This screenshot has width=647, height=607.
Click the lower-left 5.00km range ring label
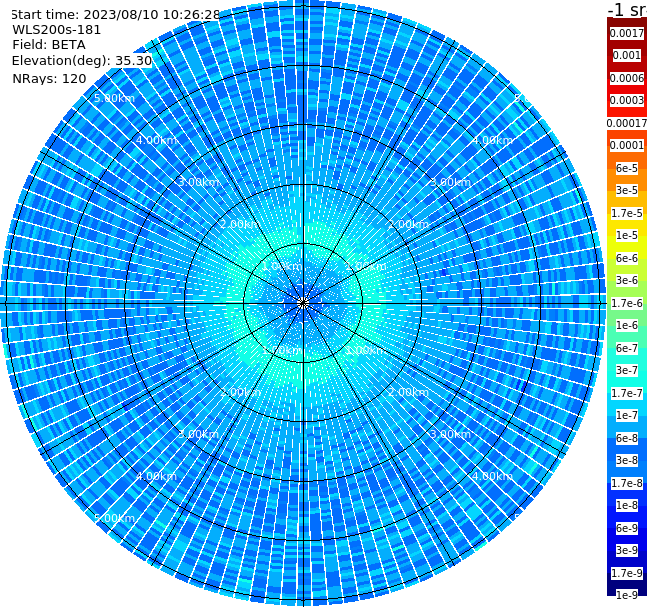pos(114,518)
